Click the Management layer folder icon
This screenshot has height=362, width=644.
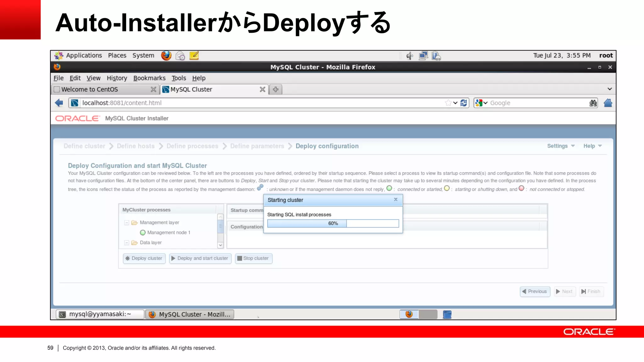[135, 222]
